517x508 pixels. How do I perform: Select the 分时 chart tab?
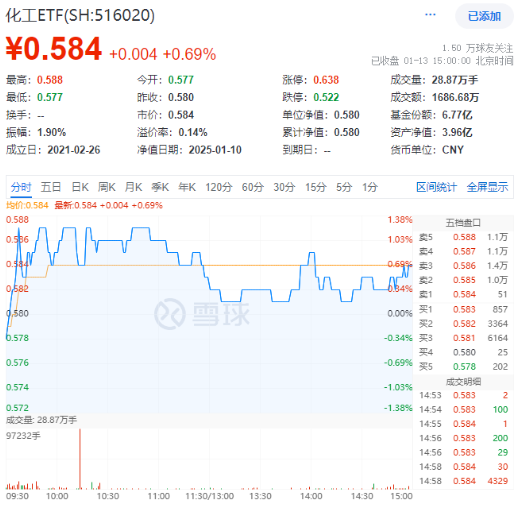click(x=21, y=187)
